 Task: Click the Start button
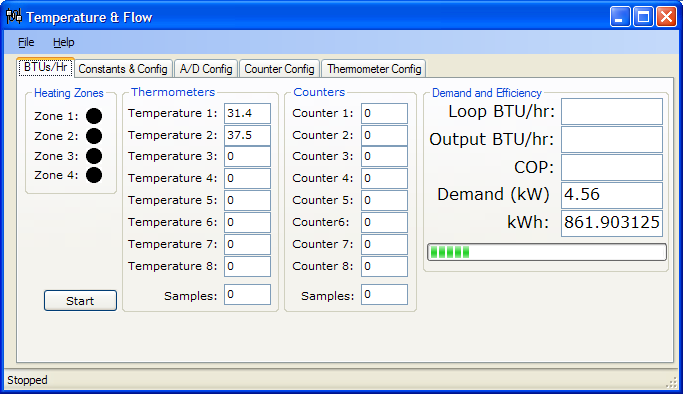coord(80,300)
